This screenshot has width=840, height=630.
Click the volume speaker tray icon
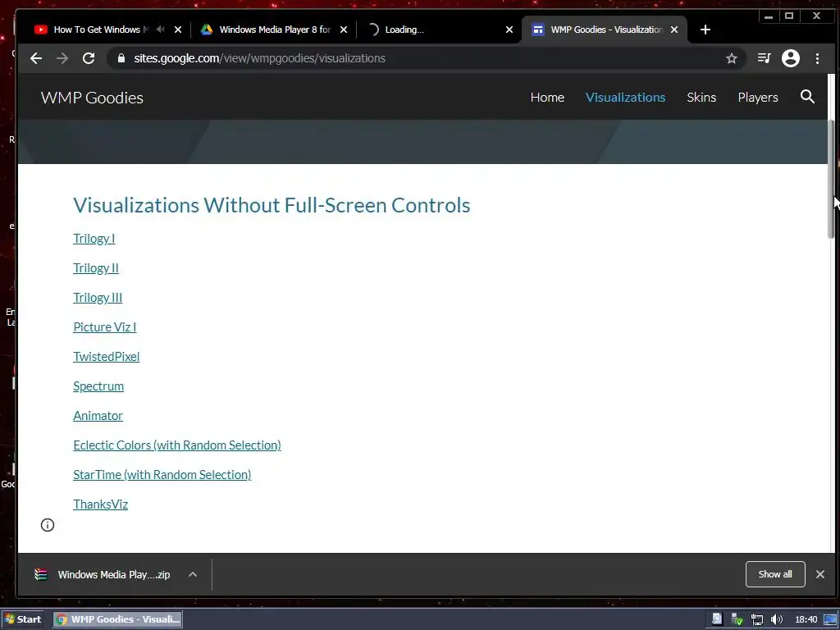point(776,619)
